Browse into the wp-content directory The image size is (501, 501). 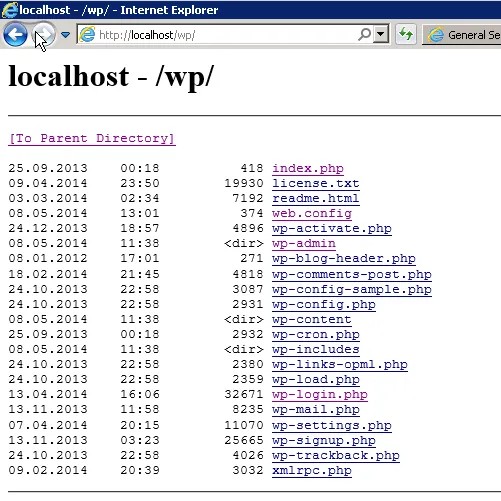point(312,319)
